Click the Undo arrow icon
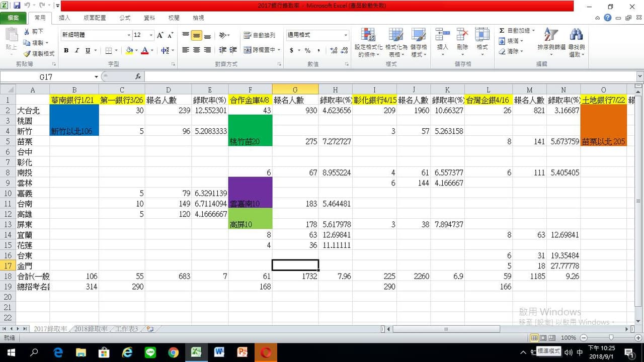The width and height of the screenshot is (644, 362). click(26, 6)
